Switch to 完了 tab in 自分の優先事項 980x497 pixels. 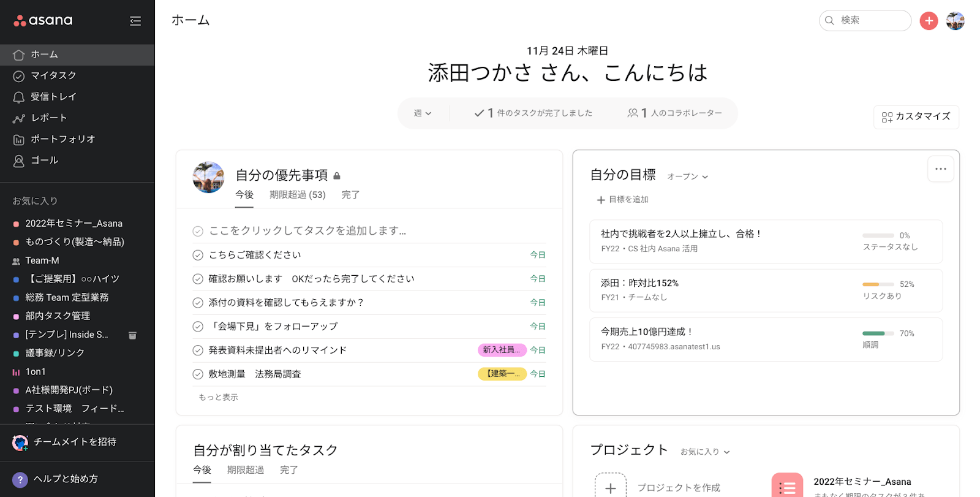350,195
